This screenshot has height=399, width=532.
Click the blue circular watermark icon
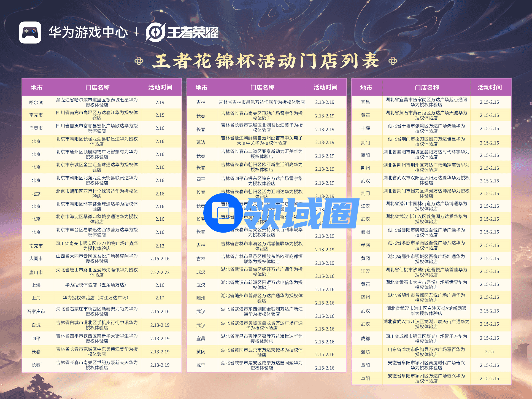tap(223, 213)
